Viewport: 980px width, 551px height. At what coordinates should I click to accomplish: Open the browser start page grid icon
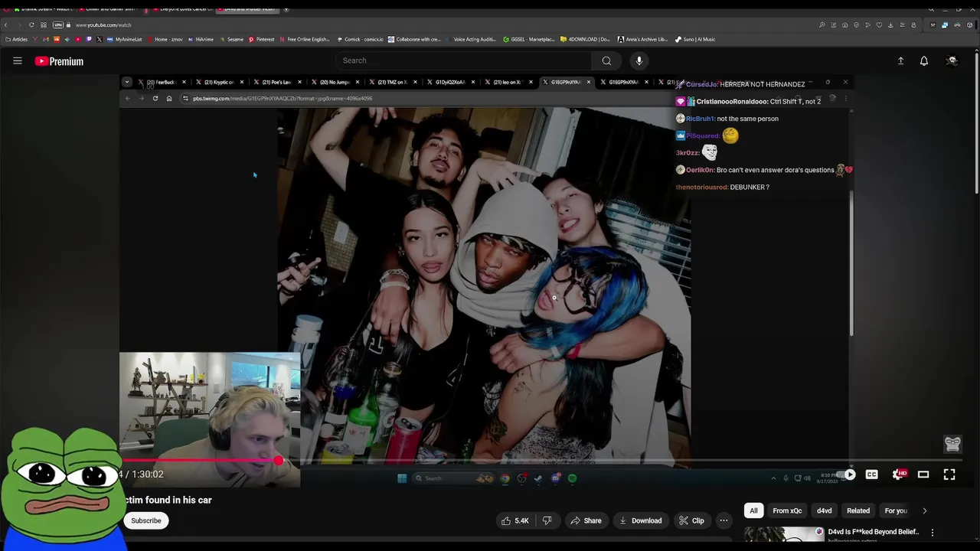44,25
